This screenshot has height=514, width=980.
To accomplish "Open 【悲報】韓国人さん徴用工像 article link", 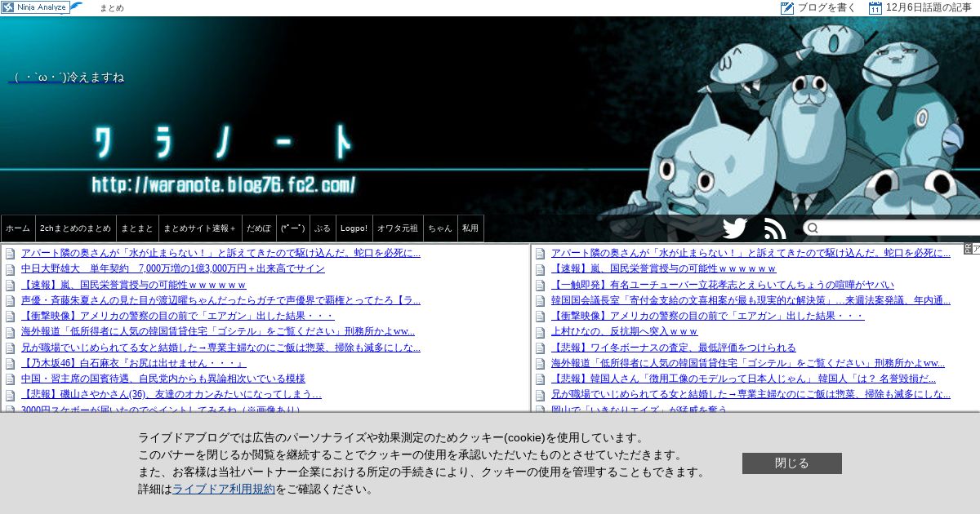I will (x=743, y=379).
